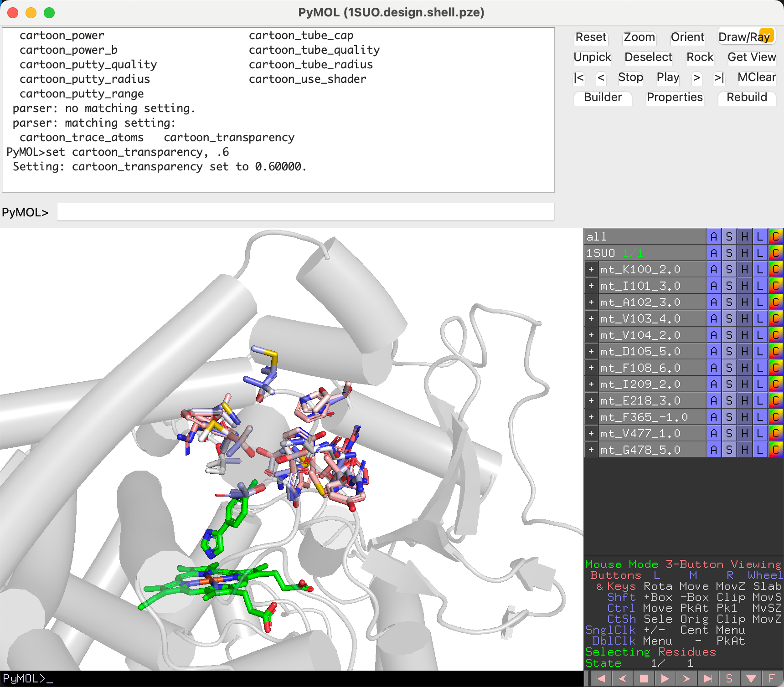Expand the mt_E218_3.0 group
This screenshot has width=784, height=687.
(591, 400)
